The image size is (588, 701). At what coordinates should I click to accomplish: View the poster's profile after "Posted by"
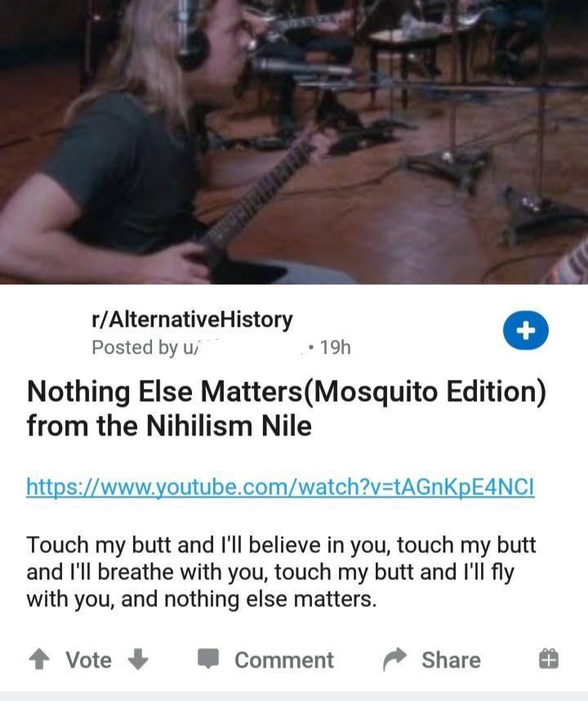(x=247, y=347)
